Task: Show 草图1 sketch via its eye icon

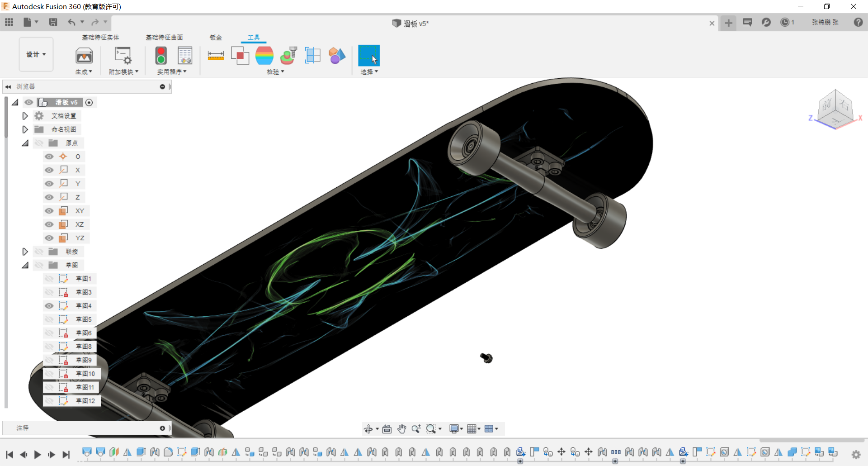Action: coord(49,279)
